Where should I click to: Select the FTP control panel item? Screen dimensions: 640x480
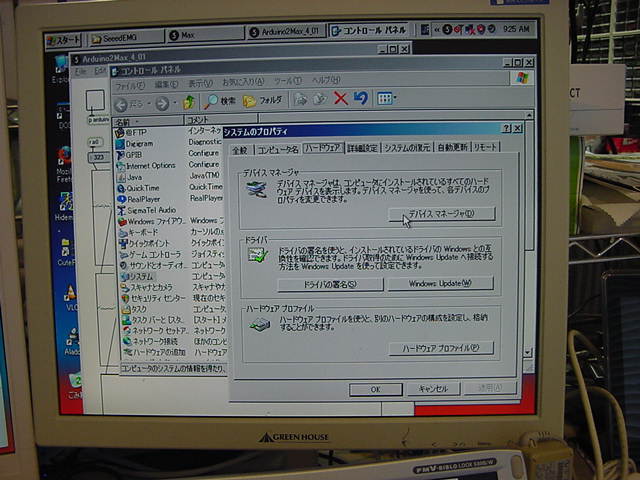(131, 133)
